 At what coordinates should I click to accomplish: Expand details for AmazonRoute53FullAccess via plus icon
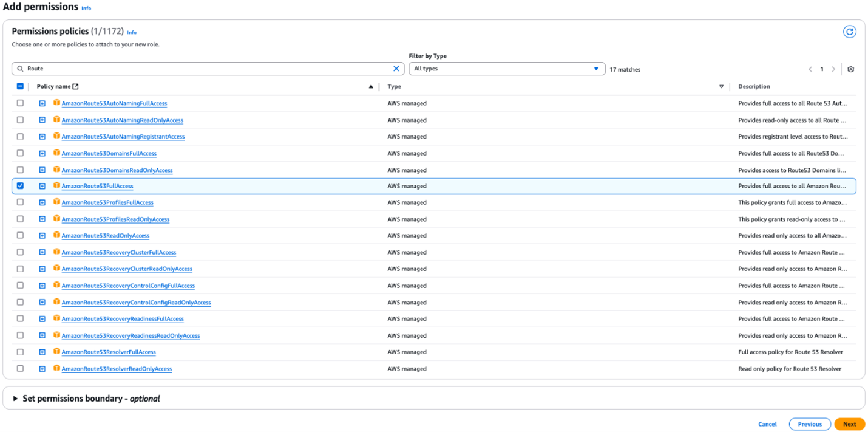coord(42,186)
